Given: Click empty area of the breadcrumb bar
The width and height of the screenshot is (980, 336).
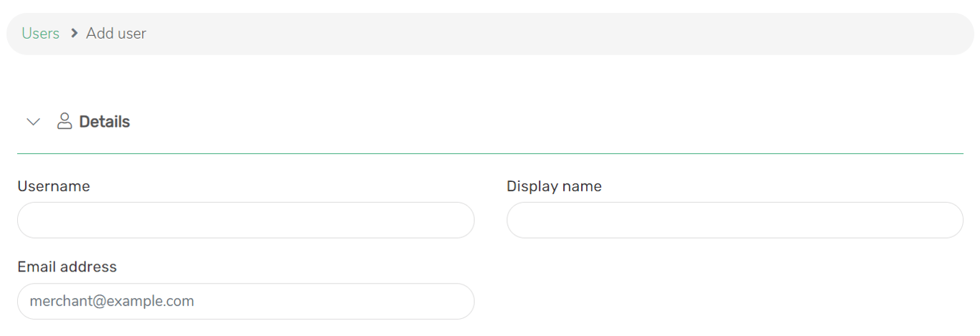Looking at the screenshot, I should [560, 34].
